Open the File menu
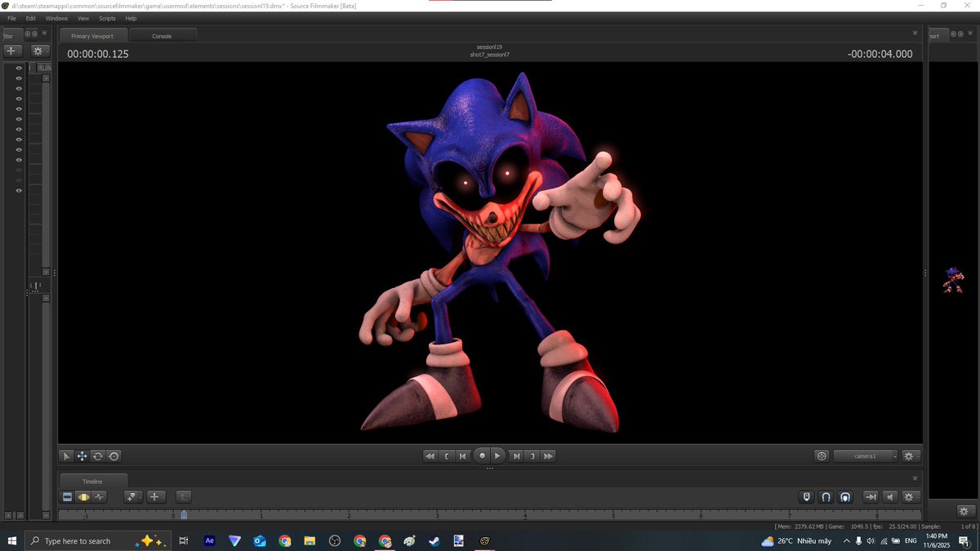This screenshot has width=980, height=551. tap(11, 18)
